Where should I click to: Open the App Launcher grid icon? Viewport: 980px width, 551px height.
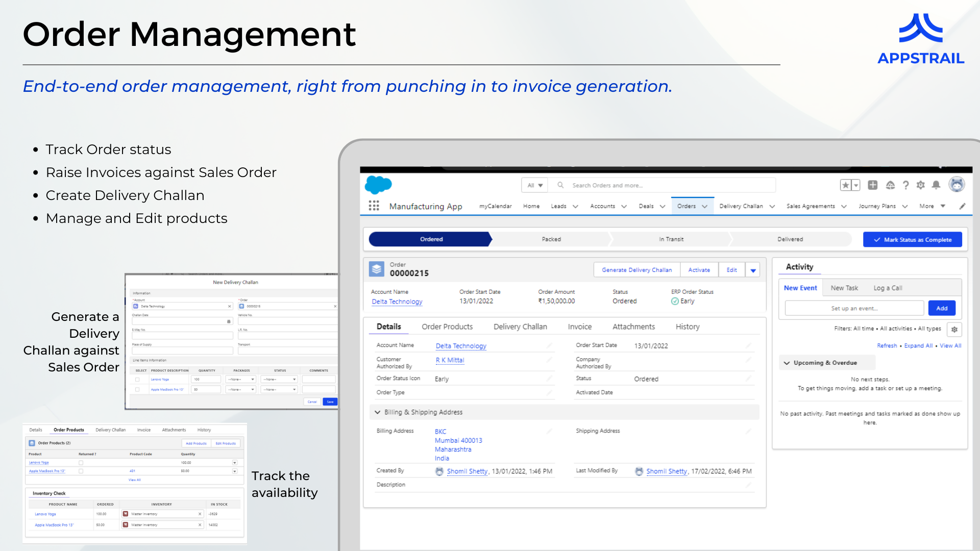(x=374, y=206)
